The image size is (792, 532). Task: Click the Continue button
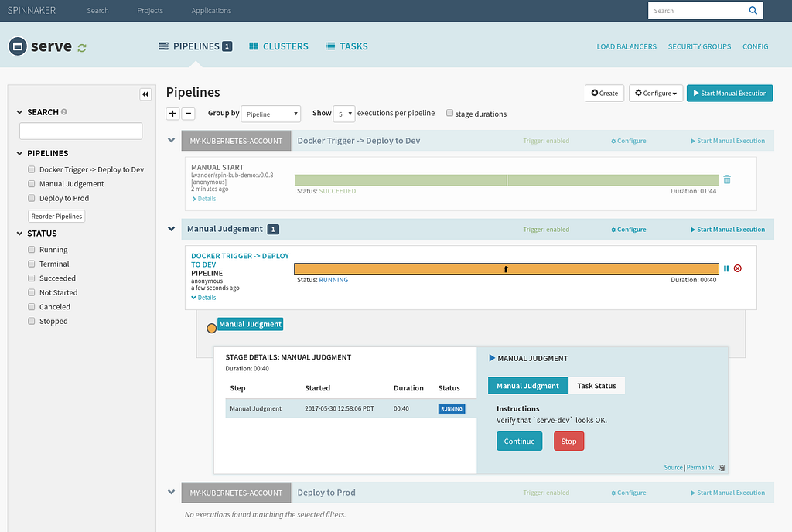(x=519, y=442)
